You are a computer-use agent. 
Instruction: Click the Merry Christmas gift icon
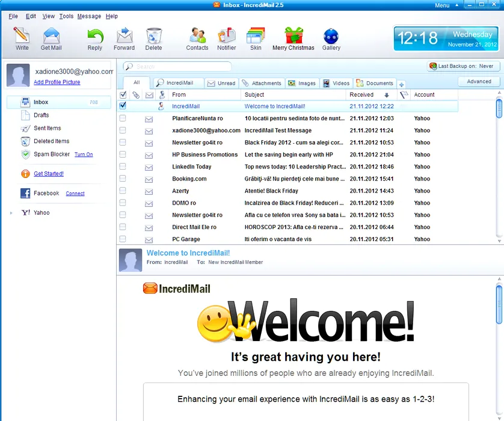tap(293, 35)
